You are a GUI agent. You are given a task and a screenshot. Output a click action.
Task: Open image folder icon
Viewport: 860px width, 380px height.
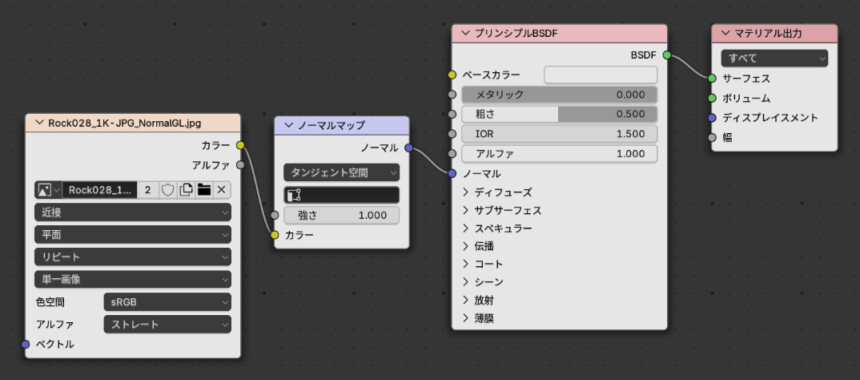pyautogui.click(x=204, y=190)
